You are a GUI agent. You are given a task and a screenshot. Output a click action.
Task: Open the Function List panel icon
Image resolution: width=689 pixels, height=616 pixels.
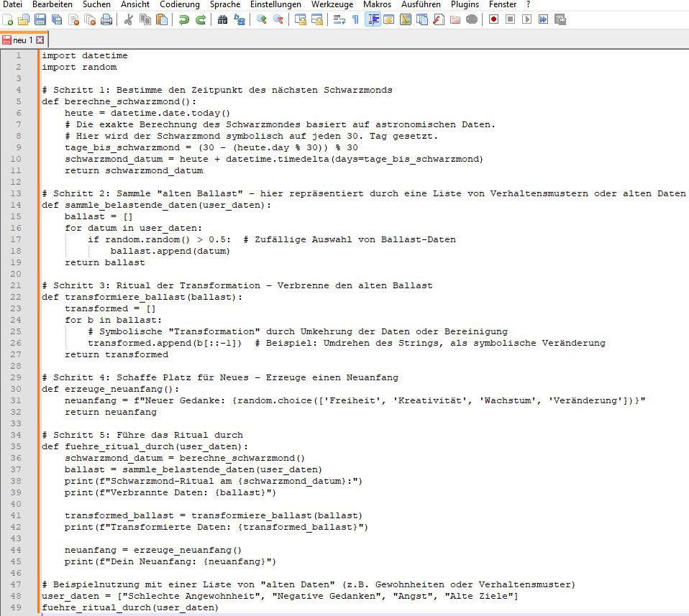click(439, 19)
